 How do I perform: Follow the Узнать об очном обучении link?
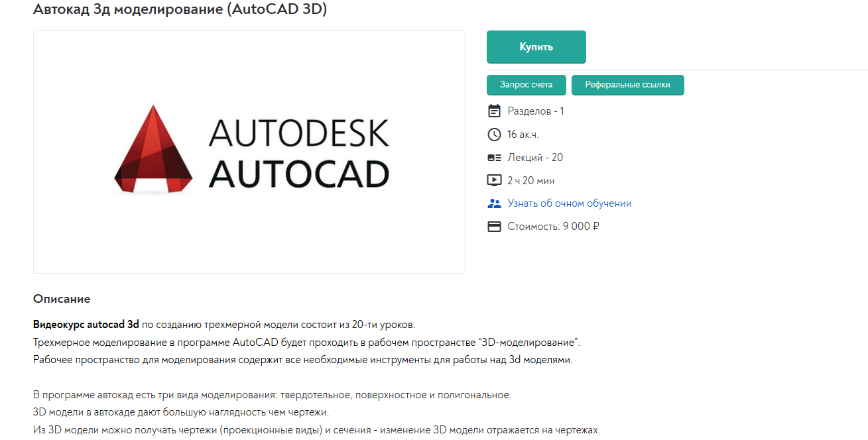[x=569, y=203]
